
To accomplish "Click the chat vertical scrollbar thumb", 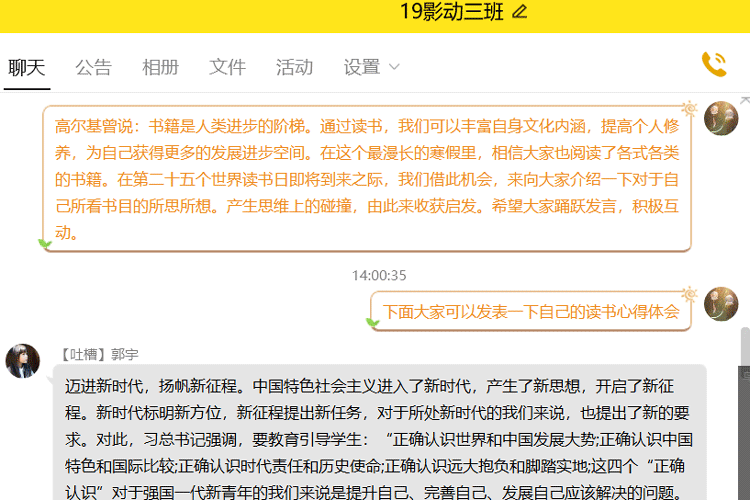I will [x=744, y=345].
